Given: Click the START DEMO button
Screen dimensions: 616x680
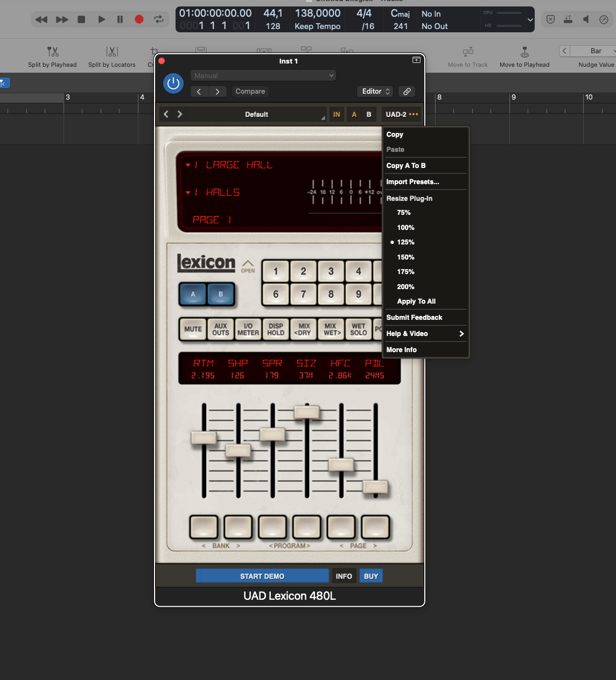Looking at the screenshot, I should [262, 576].
